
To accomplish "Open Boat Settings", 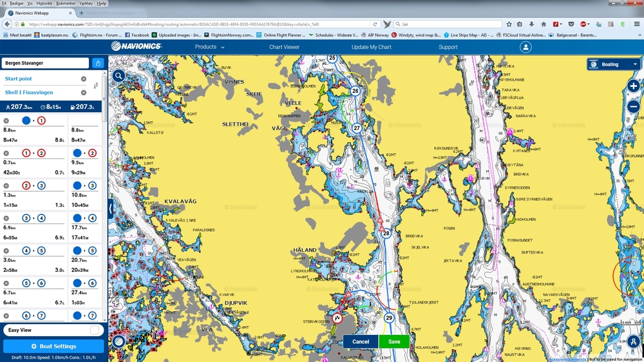I will [x=53, y=346].
